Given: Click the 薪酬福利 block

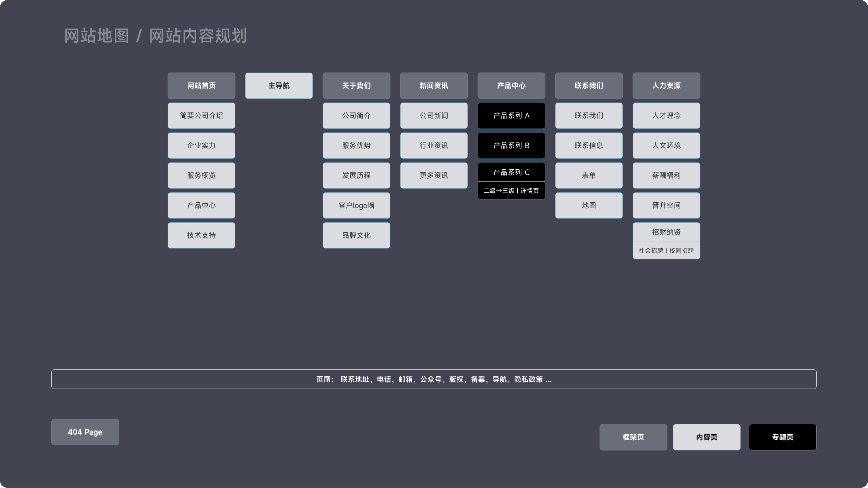Looking at the screenshot, I should (666, 176).
